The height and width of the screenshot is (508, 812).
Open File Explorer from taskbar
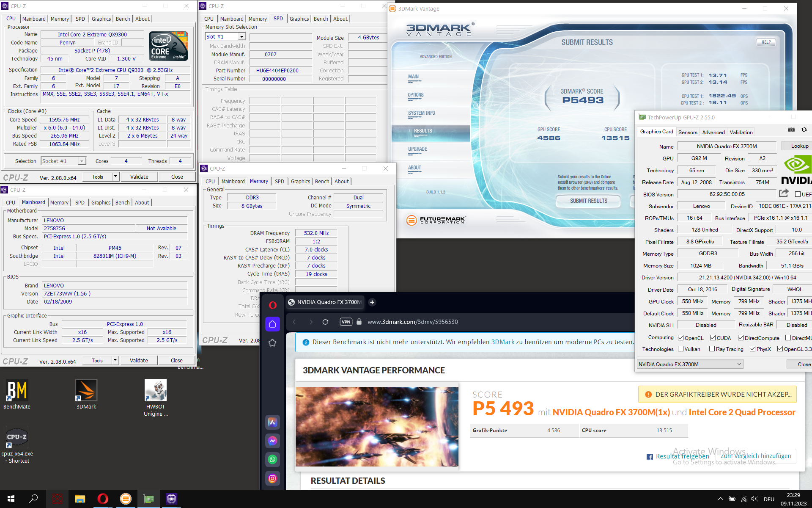tap(80, 499)
